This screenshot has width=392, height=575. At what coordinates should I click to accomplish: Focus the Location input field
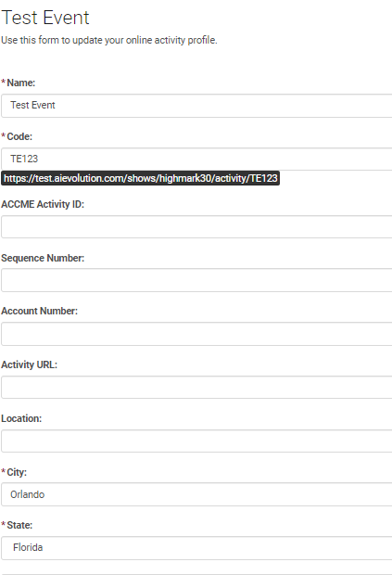coord(196,441)
